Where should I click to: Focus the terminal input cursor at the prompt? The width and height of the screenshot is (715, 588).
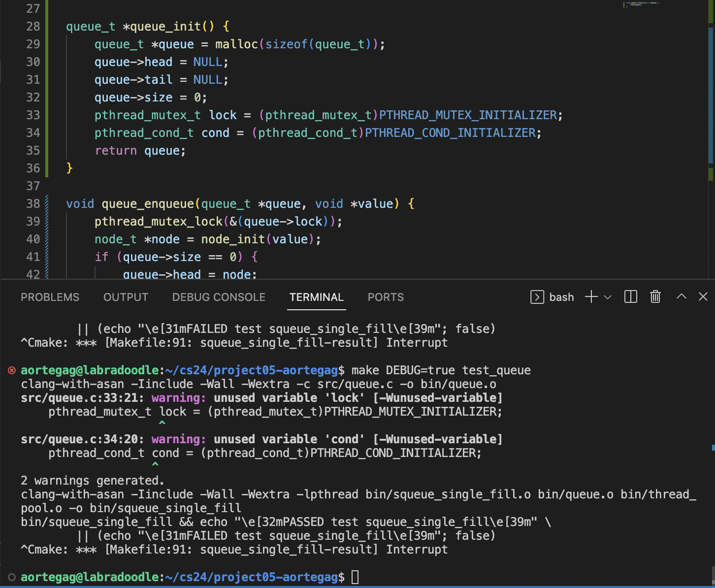coord(355,577)
